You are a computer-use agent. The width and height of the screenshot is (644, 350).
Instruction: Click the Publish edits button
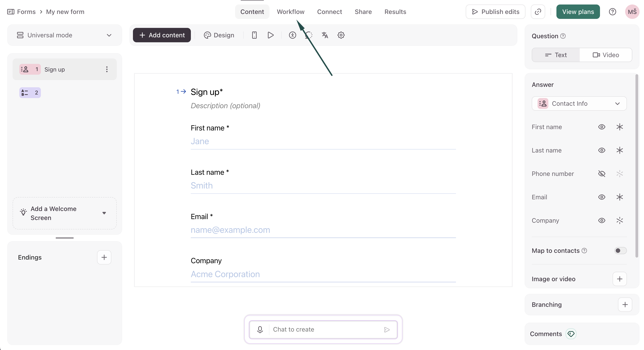[x=495, y=12]
